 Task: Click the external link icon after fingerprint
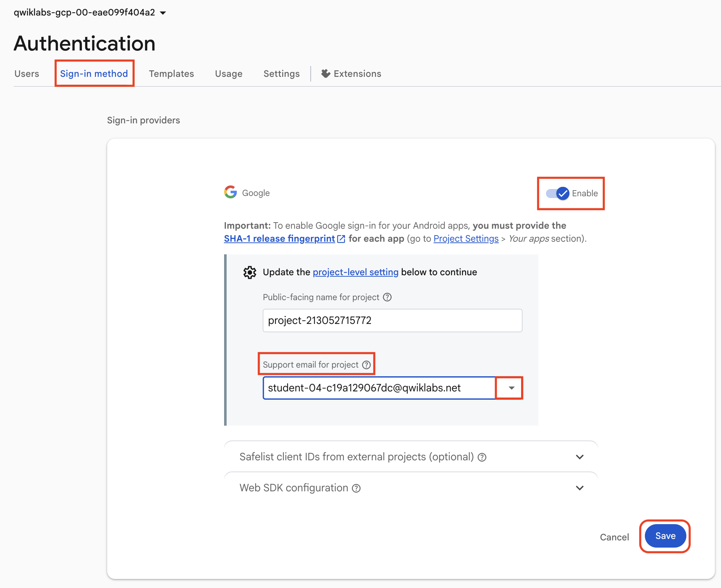[x=341, y=239]
